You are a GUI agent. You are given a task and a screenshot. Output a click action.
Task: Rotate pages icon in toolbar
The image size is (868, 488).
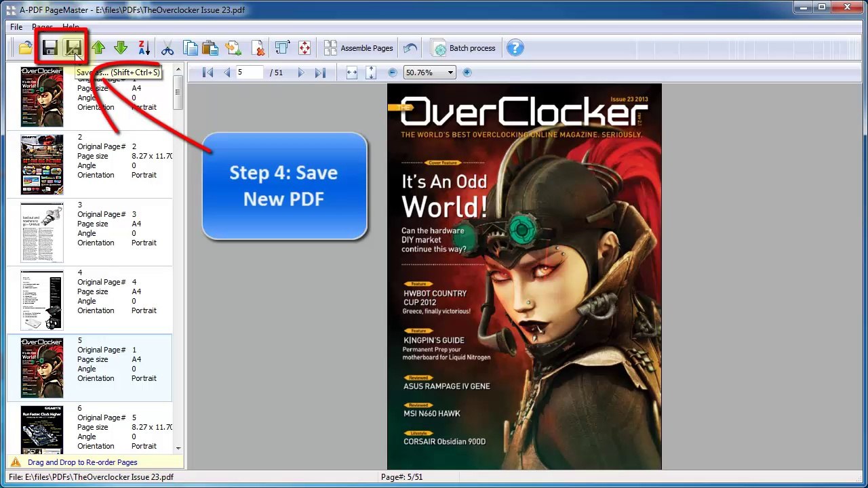(282, 48)
